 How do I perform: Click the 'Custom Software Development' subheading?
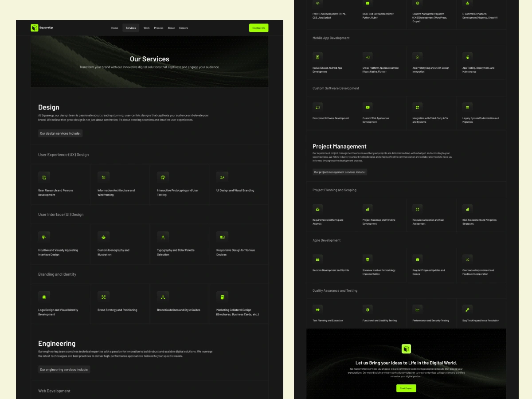pyautogui.click(x=336, y=88)
